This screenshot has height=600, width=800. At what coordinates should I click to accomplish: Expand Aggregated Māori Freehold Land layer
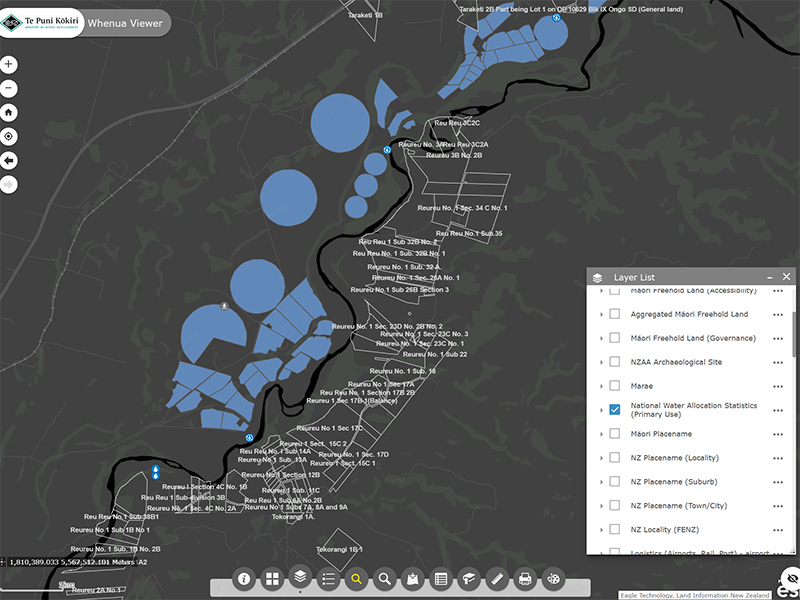pos(601,314)
